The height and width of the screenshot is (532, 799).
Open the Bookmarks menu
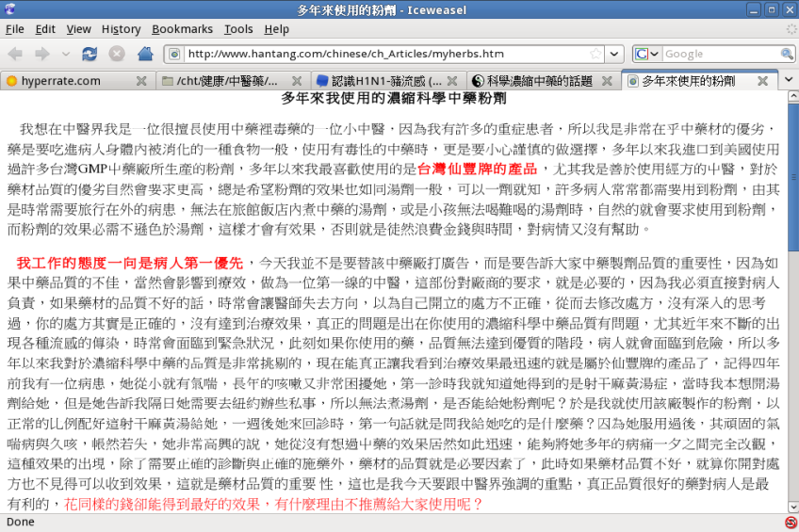tap(182, 29)
